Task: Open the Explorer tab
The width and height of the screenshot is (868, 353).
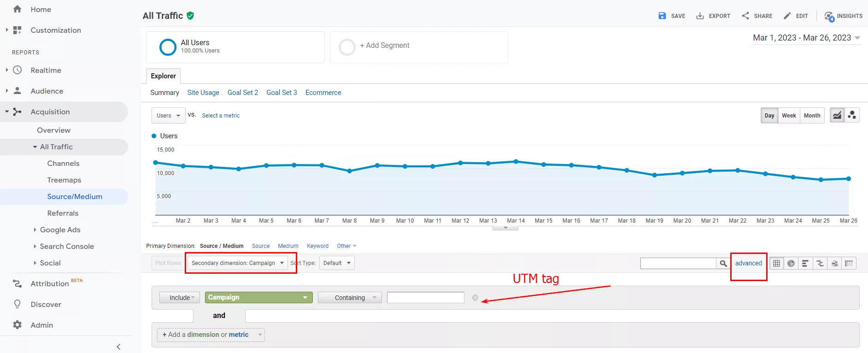Action: click(164, 76)
